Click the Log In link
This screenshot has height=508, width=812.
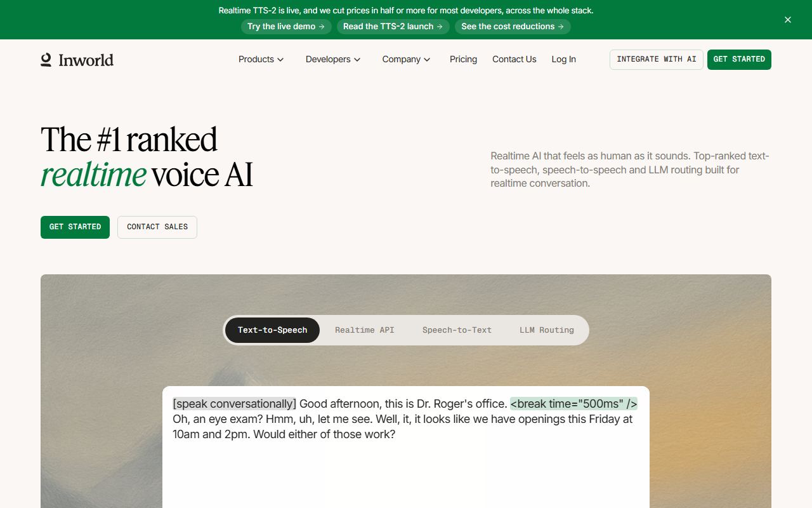pos(563,59)
